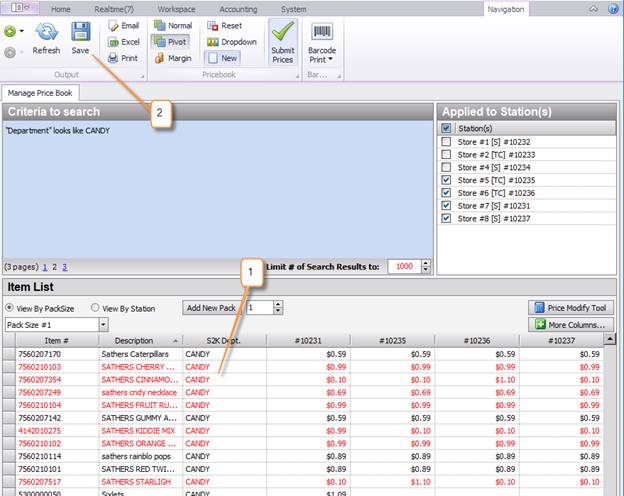Open the Add New Pack number dropdown
Image resolution: width=624 pixels, height=496 pixels.
(x=264, y=308)
